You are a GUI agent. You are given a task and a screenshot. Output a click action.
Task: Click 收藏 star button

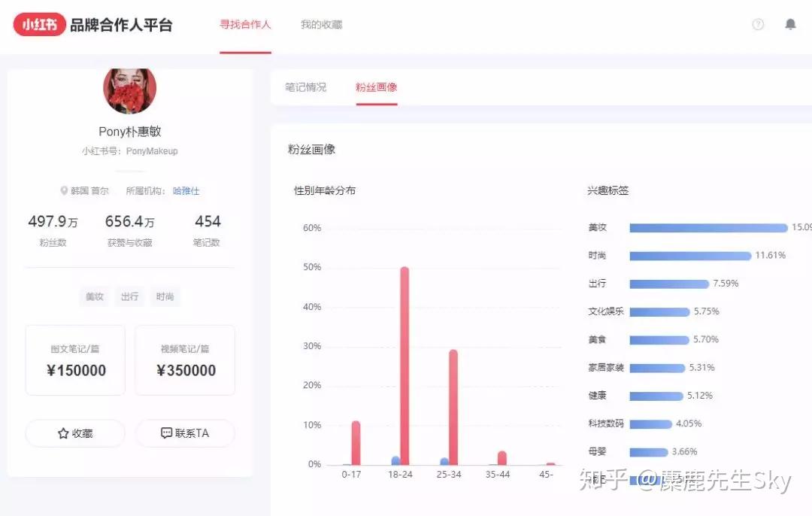pyautogui.click(x=75, y=433)
